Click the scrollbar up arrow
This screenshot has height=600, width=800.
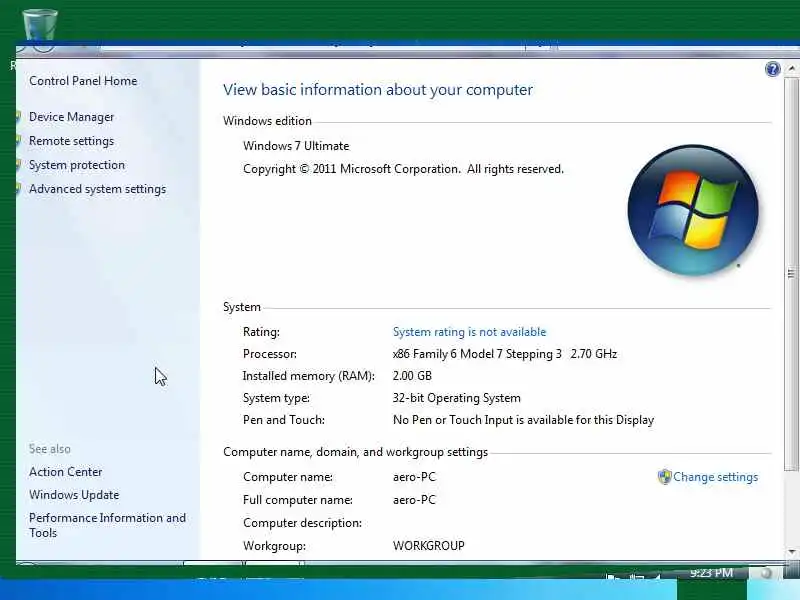tap(791, 68)
